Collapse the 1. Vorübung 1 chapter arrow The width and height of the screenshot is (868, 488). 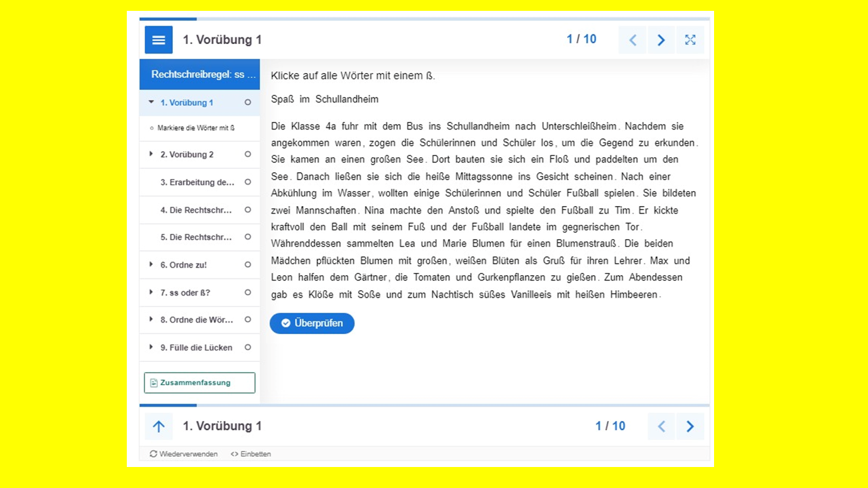point(151,102)
